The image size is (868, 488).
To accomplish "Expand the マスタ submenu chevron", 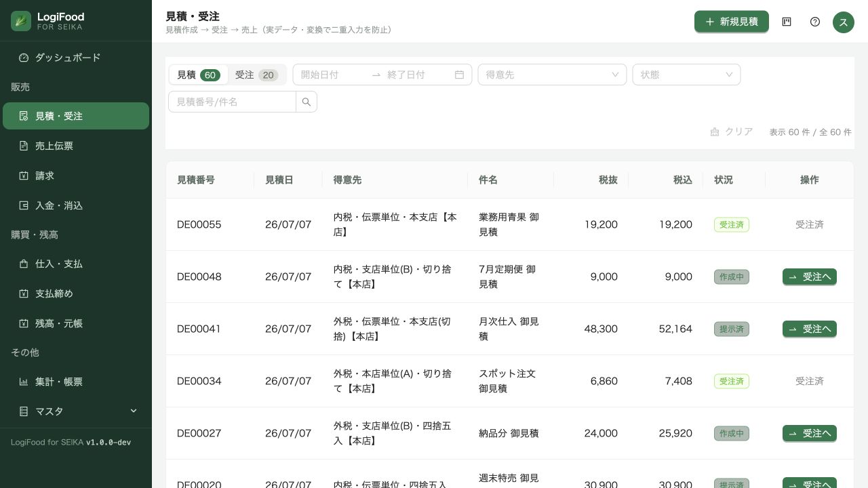I will [134, 411].
